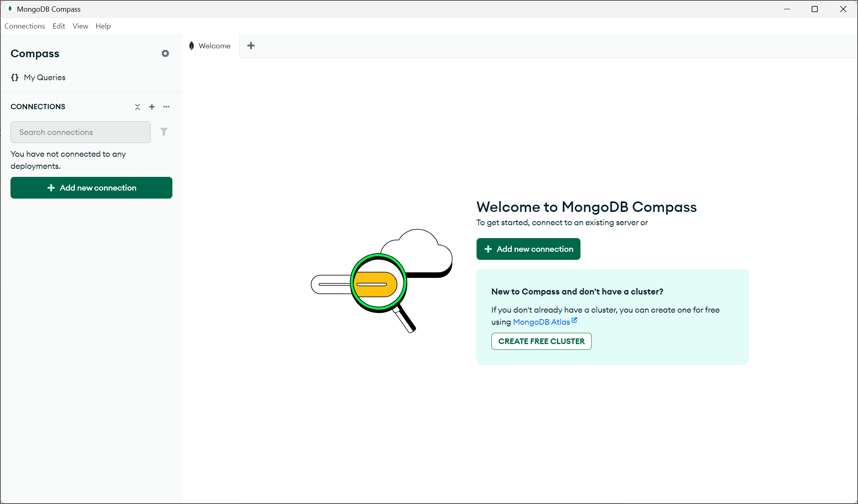858x504 pixels.
Task: Click the leaf icon on Welcome tab
Action: click(x=192, y=46)
